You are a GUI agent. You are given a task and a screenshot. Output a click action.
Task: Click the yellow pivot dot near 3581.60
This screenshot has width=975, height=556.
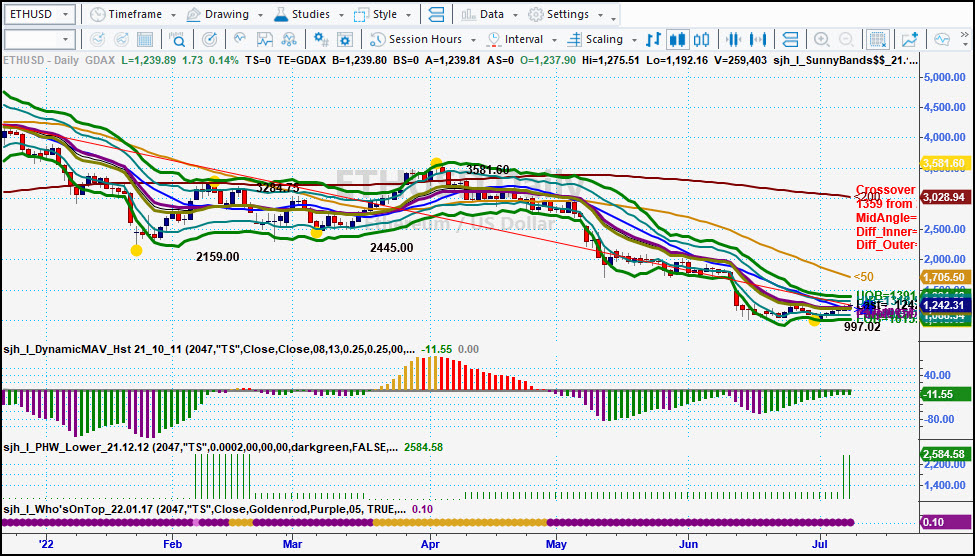pos(436,163)
